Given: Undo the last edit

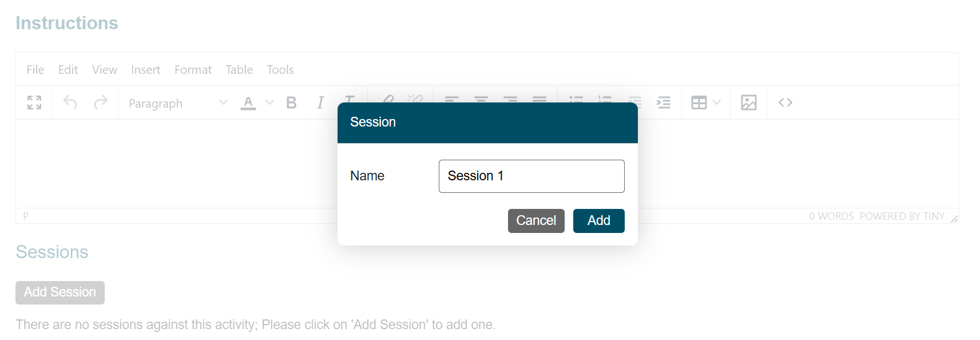Looking at the screenshot, I should 70,102.
